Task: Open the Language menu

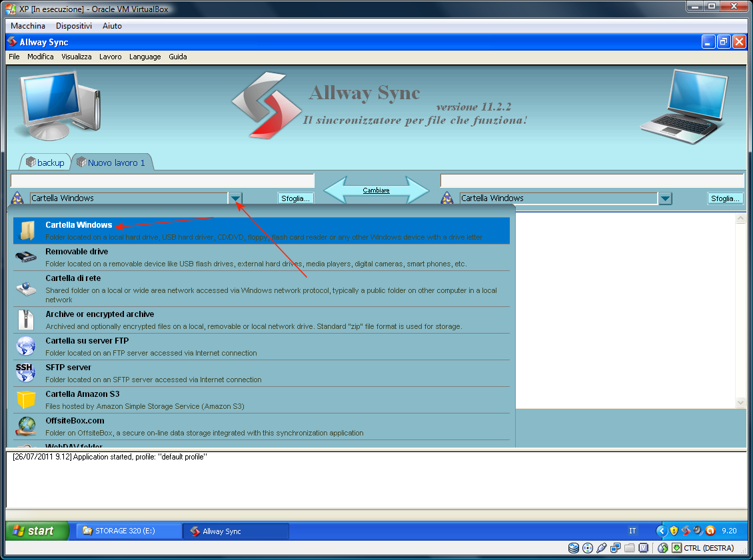Action: click(145, 57)
